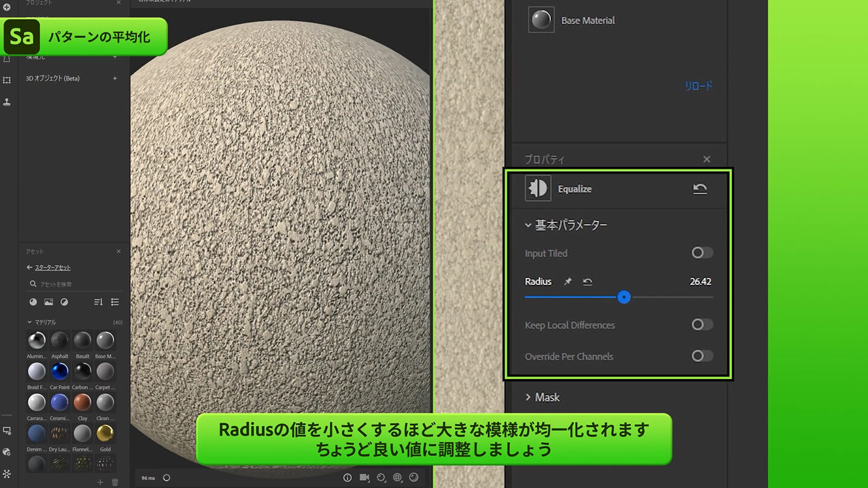Pick the Carrara marble material
Viewport: 868px width, 488px height.
pos(37,402)
